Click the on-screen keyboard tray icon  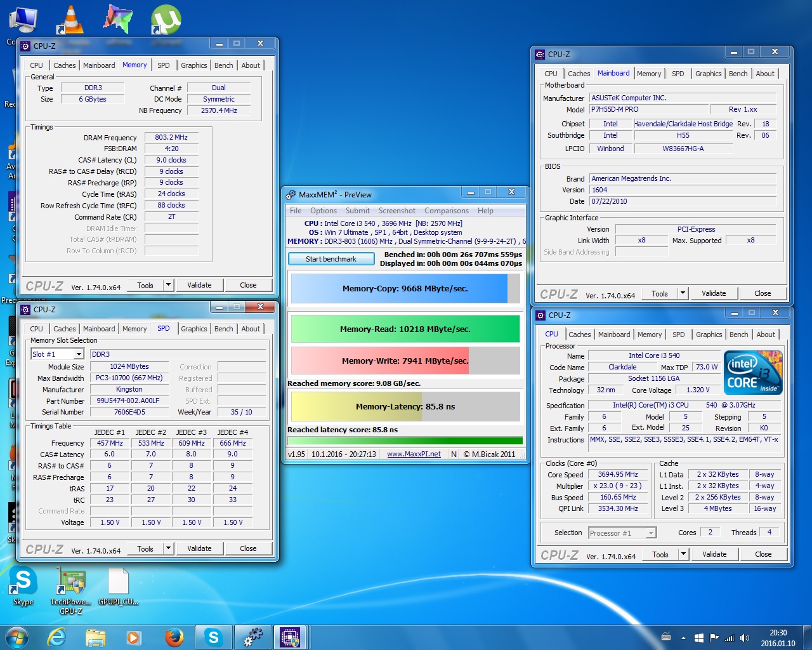click(666, 637)
